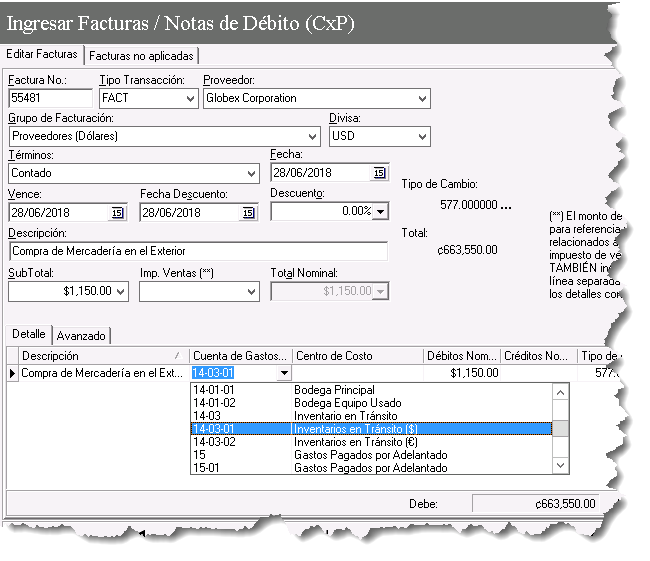Click the account list scrollbar thumb
The image size is (650, 561).
coord(560,429)
